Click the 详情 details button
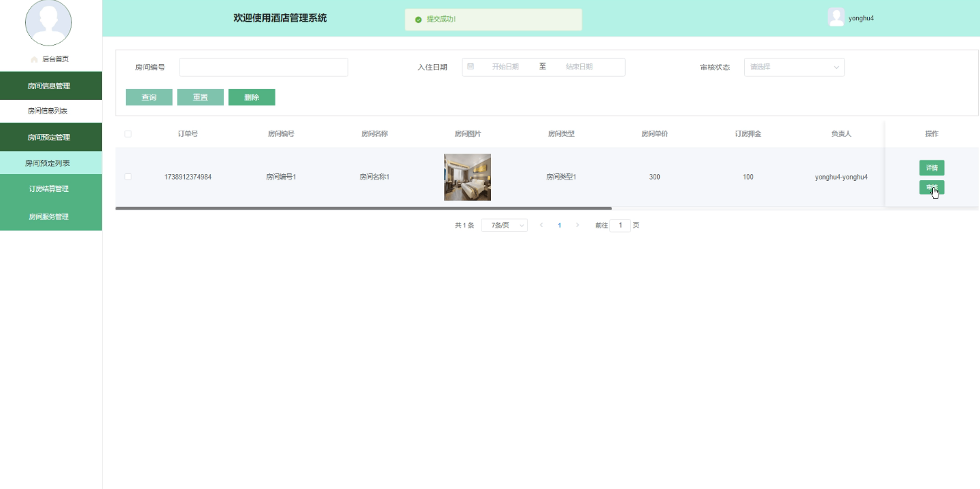980x489 pixels. [x=932, y=168]
